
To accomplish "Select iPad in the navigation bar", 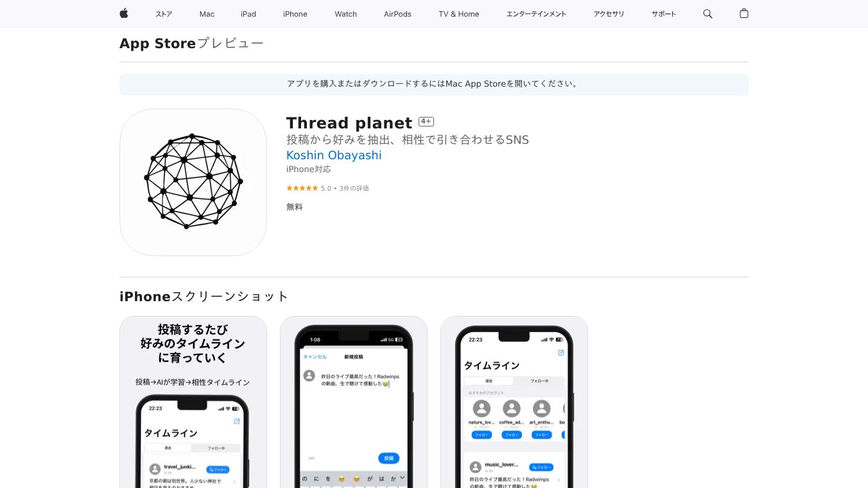I will click(248, 14).
